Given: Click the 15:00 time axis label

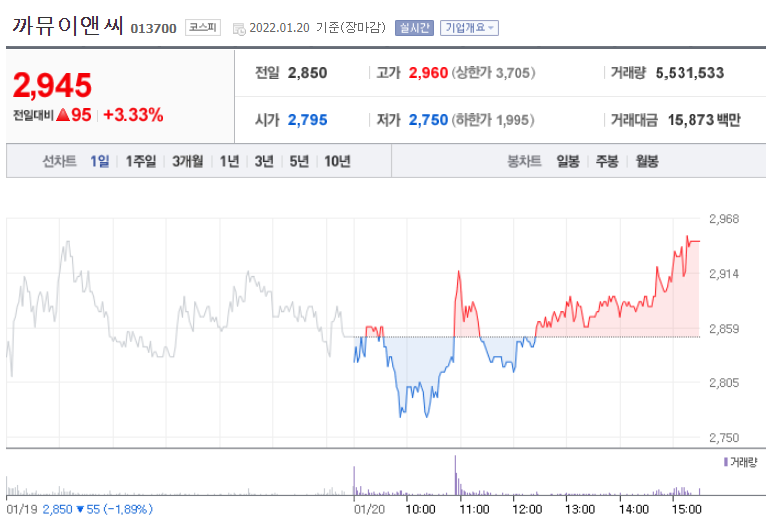Looking at the screenshot, I should click(x=686, y=509).
